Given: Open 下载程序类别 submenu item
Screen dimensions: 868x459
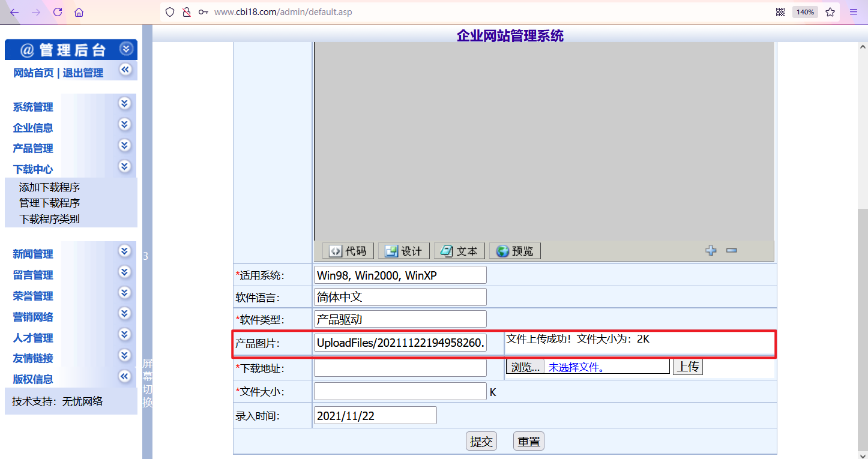Looking at the screenshot, I should point(49,219).
